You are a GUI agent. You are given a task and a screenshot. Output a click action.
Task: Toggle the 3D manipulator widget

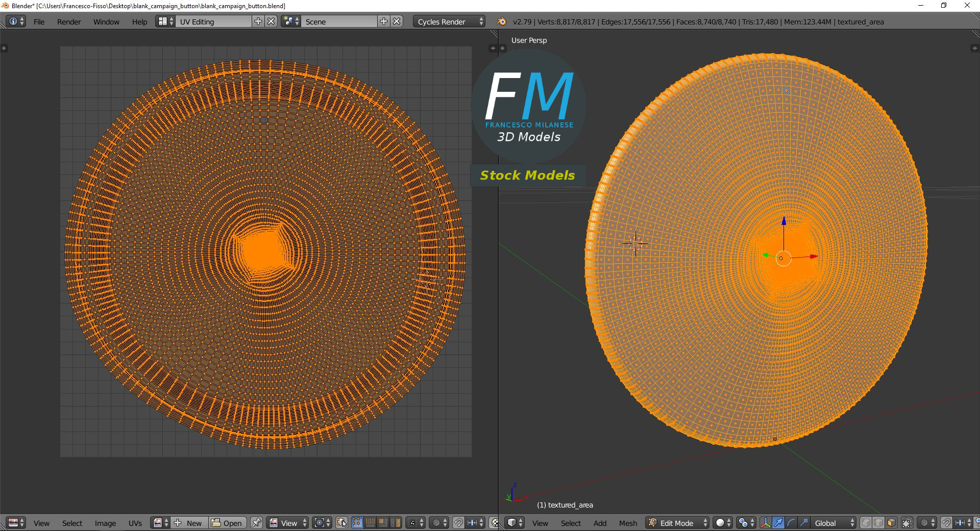766,523
